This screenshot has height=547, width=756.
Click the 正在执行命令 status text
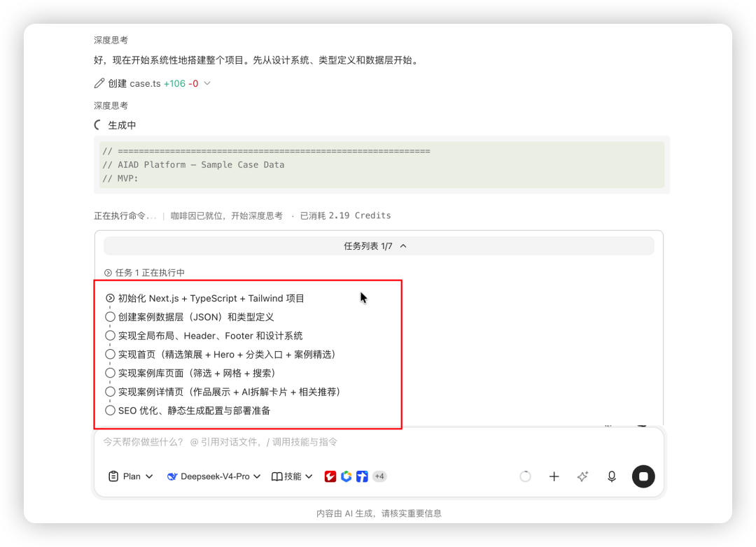click(125, 215)
